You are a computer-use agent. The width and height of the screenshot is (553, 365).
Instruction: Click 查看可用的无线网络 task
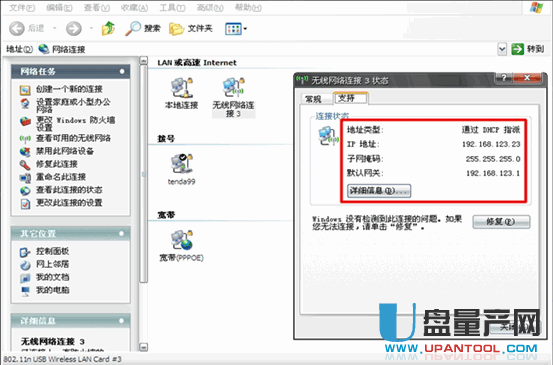73,138
